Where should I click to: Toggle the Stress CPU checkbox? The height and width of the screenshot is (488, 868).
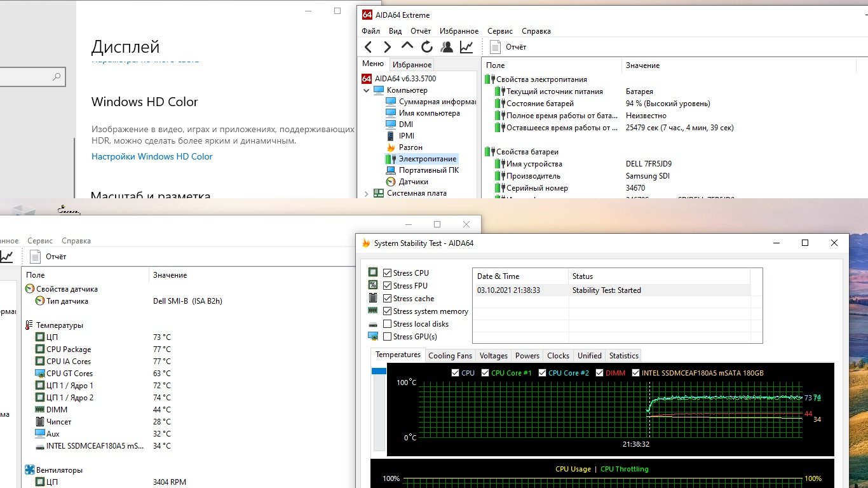click(x=388, y=273)
